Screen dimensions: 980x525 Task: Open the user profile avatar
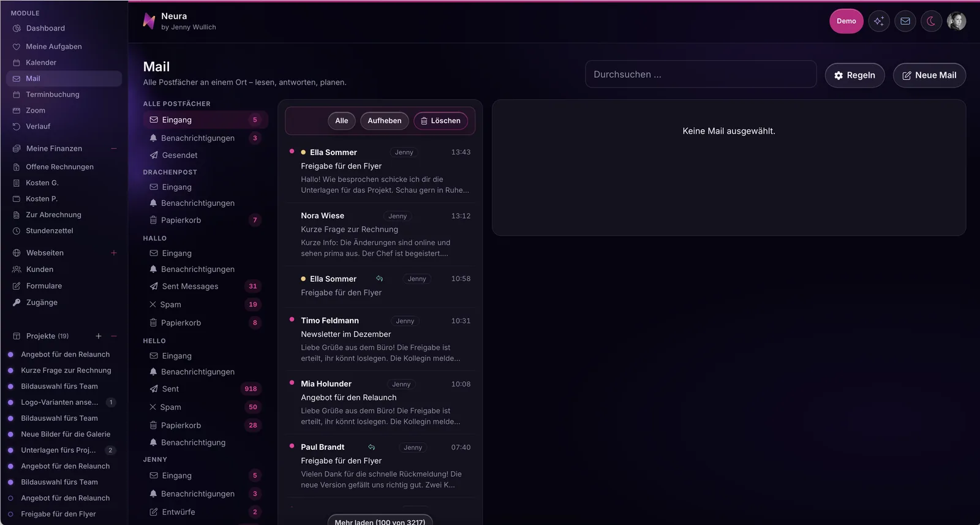click(x=957, y=21)
